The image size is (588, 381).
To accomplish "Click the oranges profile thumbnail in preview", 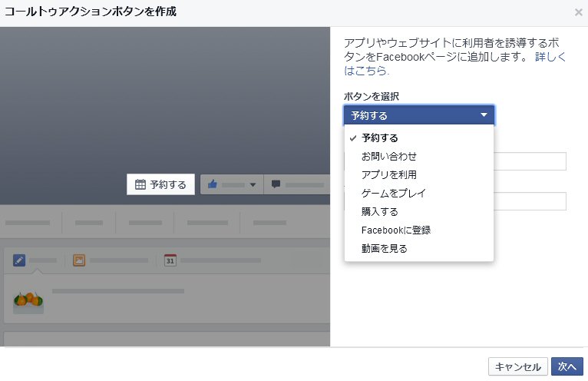I will tap(28, 301).
